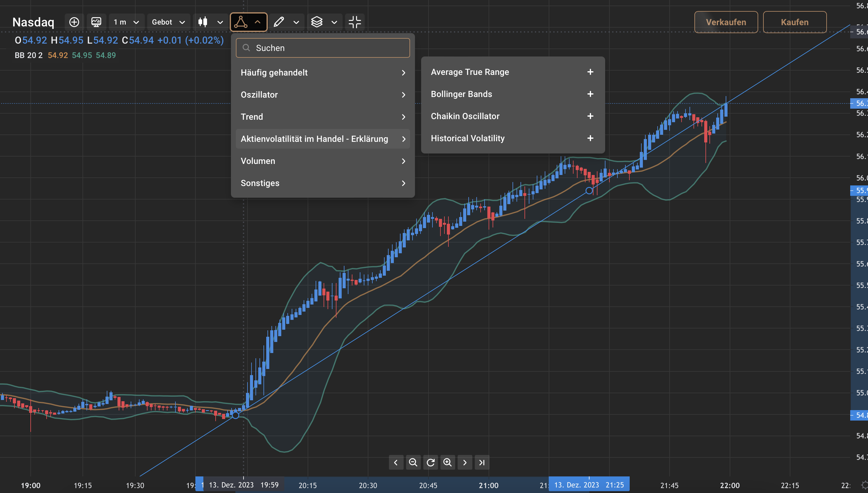Open the Gebot price type dropdown
Screen dimensions: 868x493
pyautogui.click(x=168, y=22)
